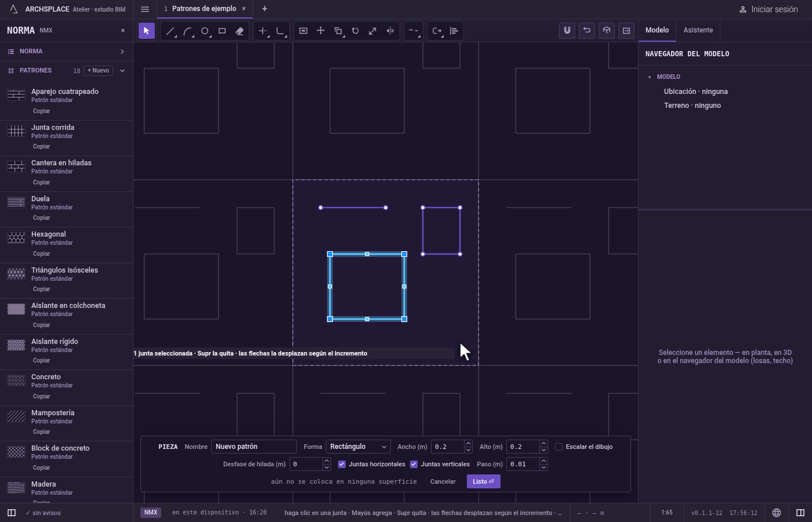This screenshot has width=812, height=522.
Task: Expand the NORMA section chevron
Action: [122, 52]
